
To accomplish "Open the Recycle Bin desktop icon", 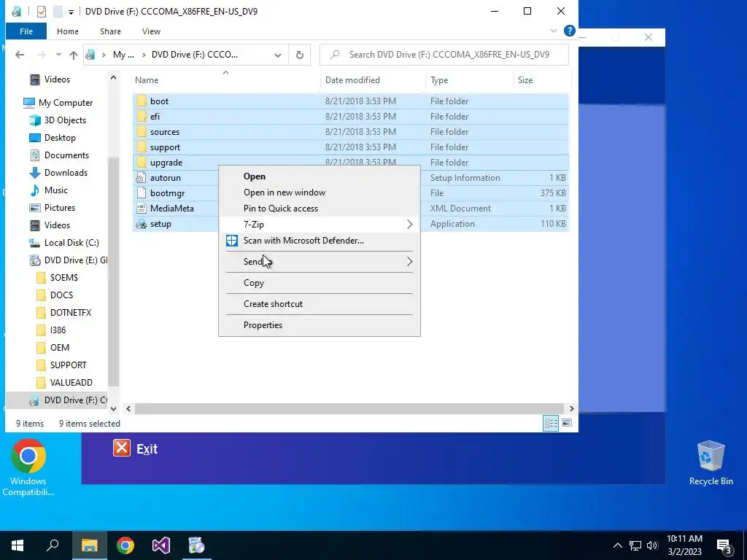I will pyautogui.click(x=711, y=463).
